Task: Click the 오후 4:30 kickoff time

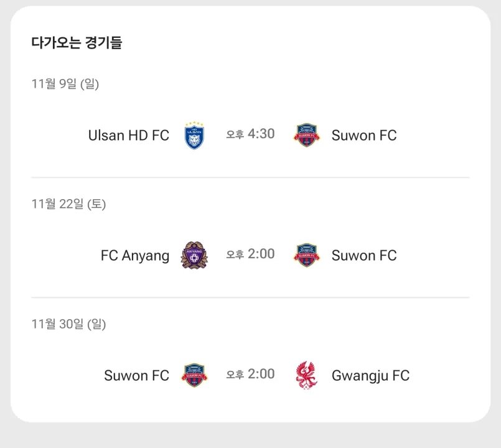Action: [x=250, y=134]
